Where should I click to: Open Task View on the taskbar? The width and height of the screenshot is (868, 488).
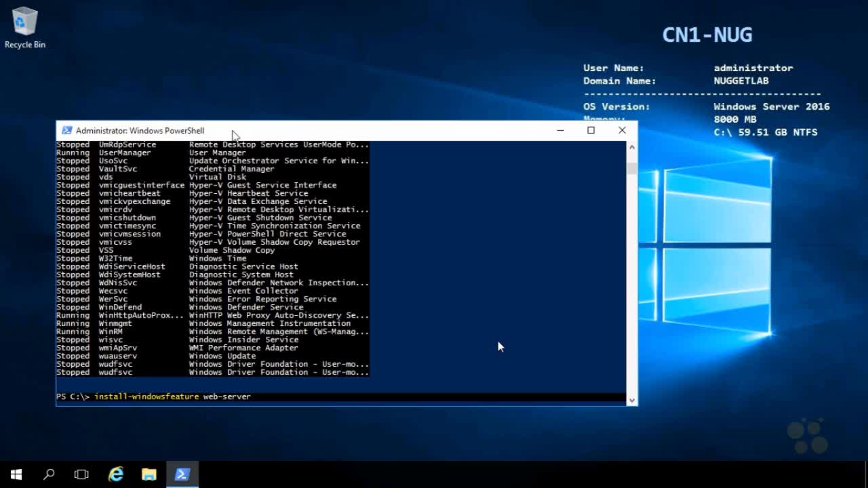pyautogui.click(x=81, y=474)
